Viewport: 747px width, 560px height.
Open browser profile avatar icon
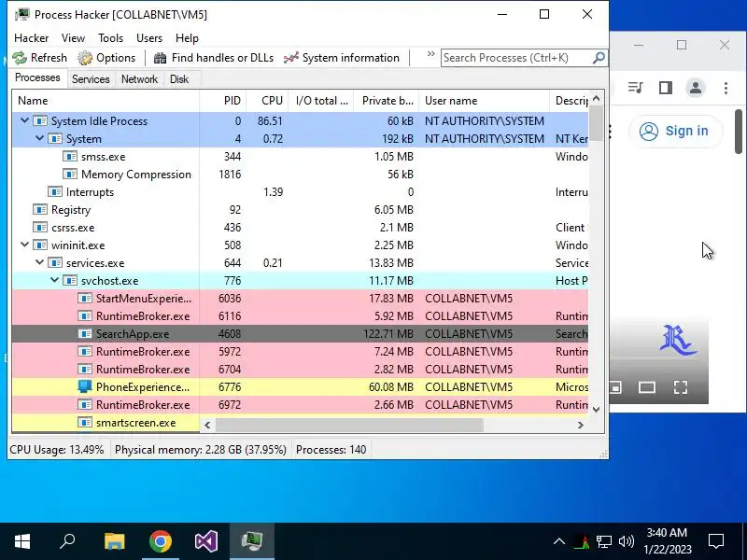pyautogui.click(x=696, y=88)
